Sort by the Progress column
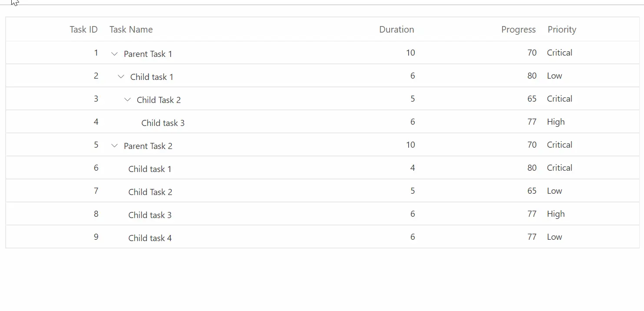The height and width of the screenshot is (311, 644). [518, 29]
